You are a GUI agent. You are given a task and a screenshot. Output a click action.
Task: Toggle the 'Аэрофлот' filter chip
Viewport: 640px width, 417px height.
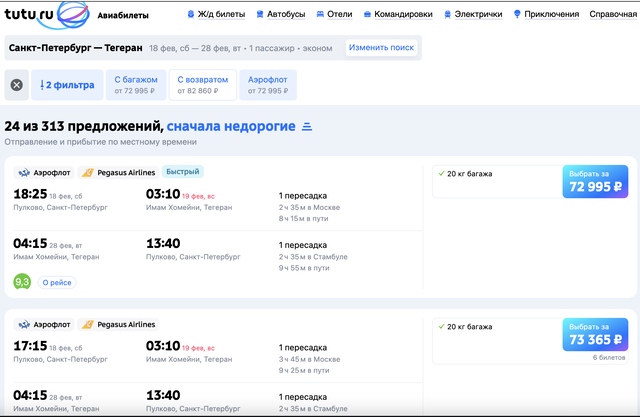point(268,85)
